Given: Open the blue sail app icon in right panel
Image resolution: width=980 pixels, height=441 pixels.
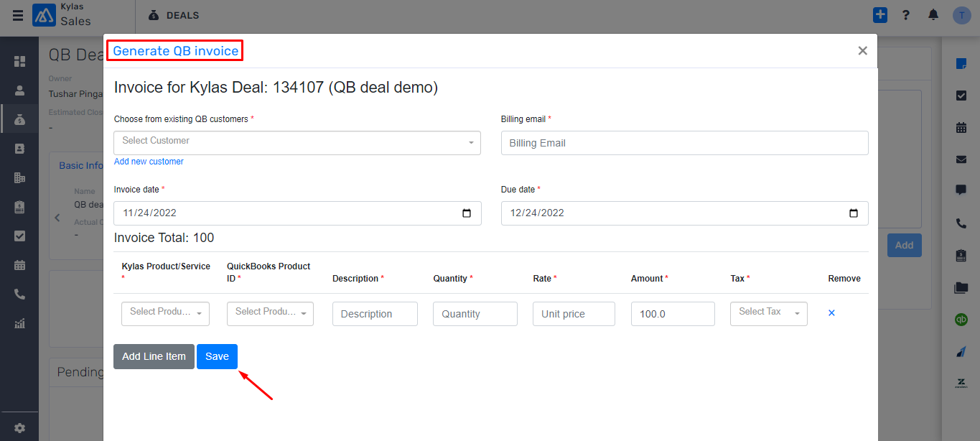Looking at the screenshot, I should click(961, 351).
